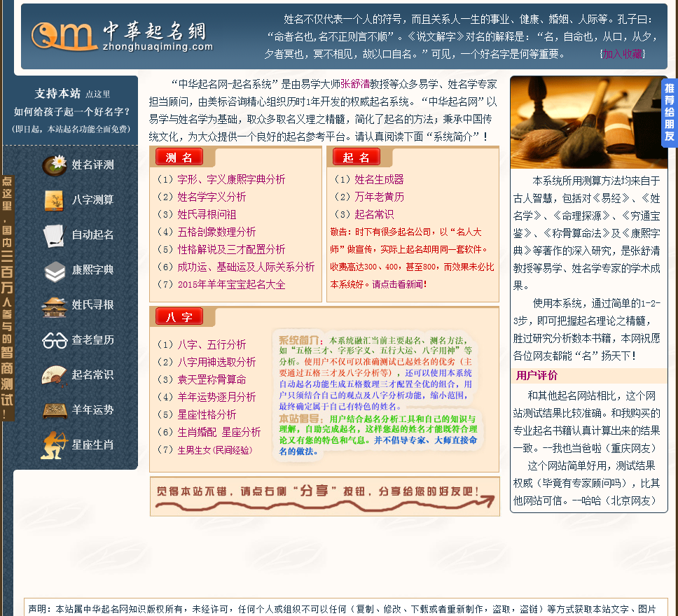Click the 加入收藏 link in header
This screenshot has height=616, width=678.
coord(622,54)
